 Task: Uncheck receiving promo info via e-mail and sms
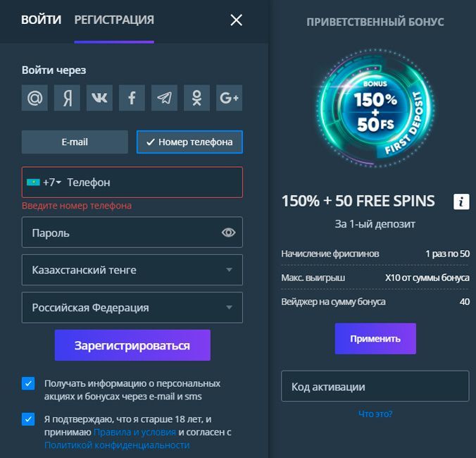[28, 383]
